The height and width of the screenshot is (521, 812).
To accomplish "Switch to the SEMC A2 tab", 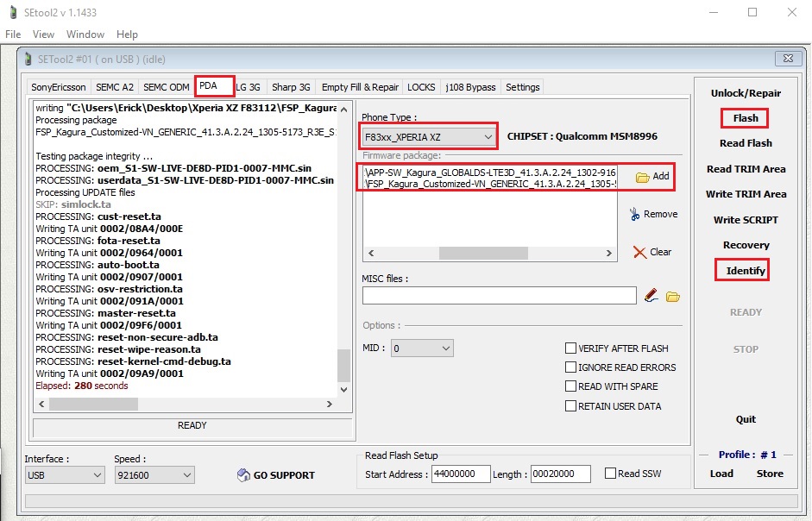I will [115, 87].
